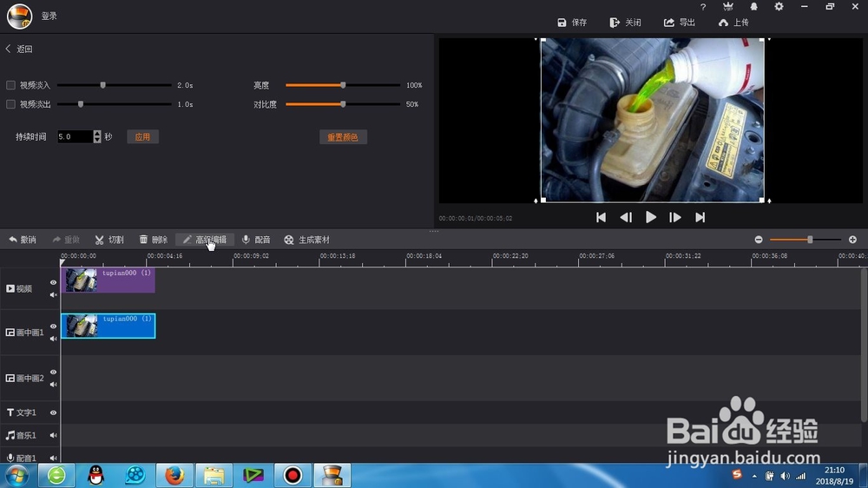
Task: Jump to end of preview
Action: 700,218
